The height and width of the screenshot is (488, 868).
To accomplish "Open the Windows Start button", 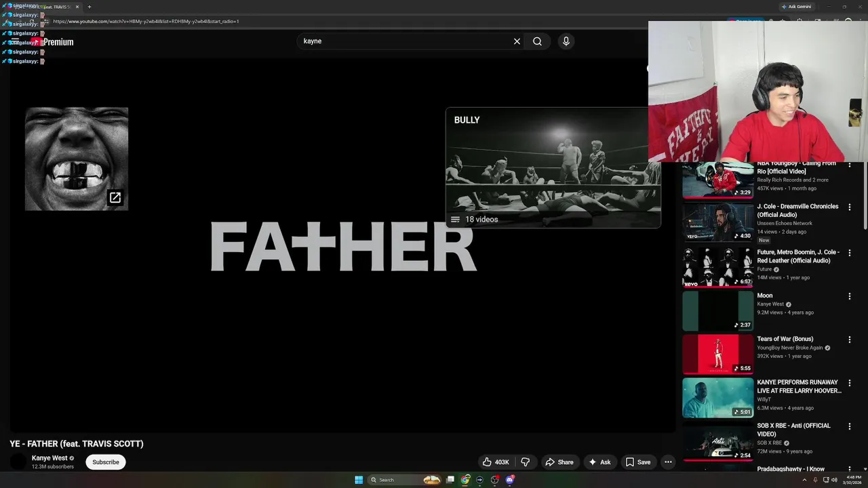I will click(359, 480).
